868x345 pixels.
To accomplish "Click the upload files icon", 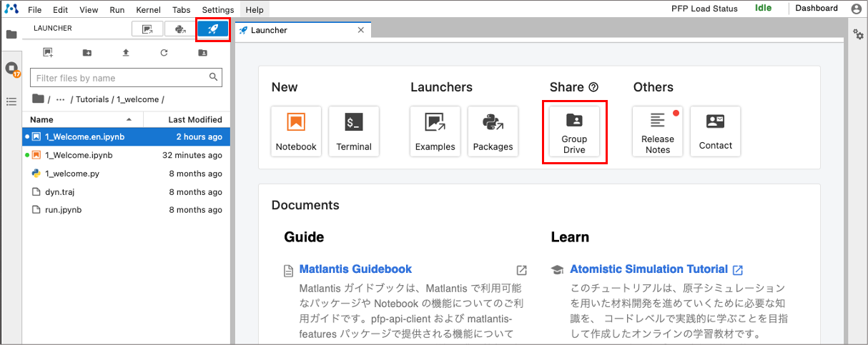I will (126, 52).
